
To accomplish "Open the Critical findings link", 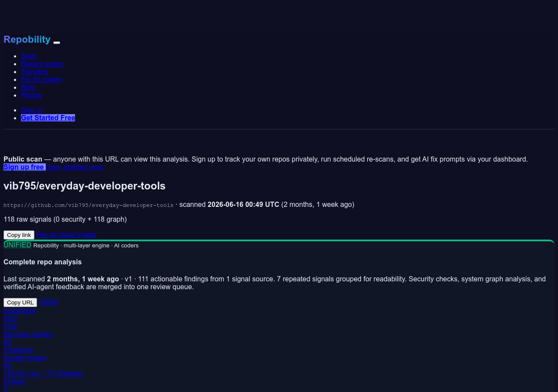I will (14, 385).
